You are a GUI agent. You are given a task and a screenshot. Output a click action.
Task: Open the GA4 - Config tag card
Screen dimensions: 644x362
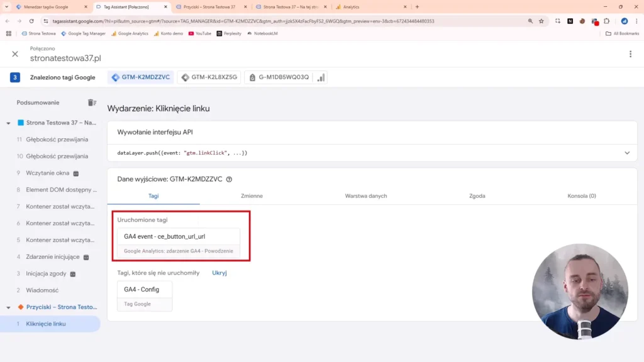(145, 296)
